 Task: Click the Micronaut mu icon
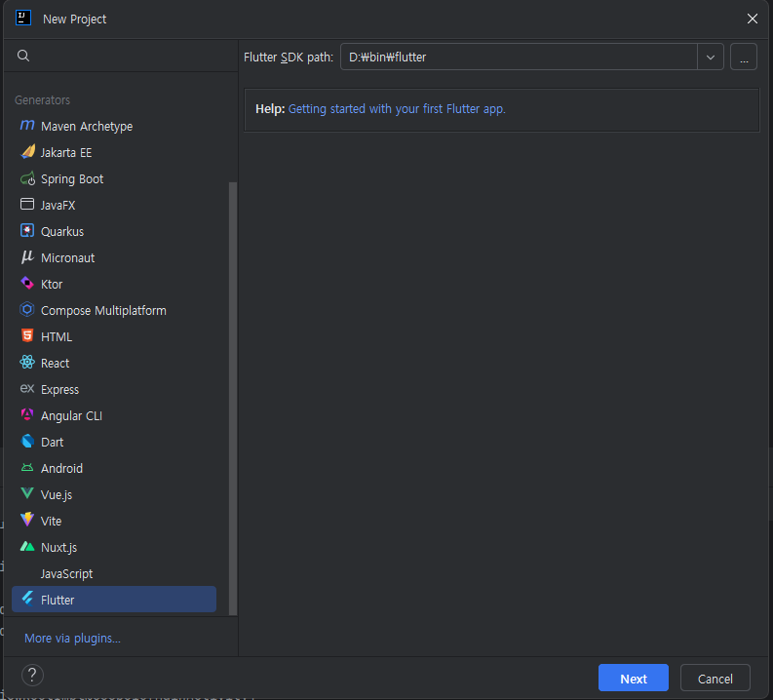pyautogui.click(x=27, y=256)
